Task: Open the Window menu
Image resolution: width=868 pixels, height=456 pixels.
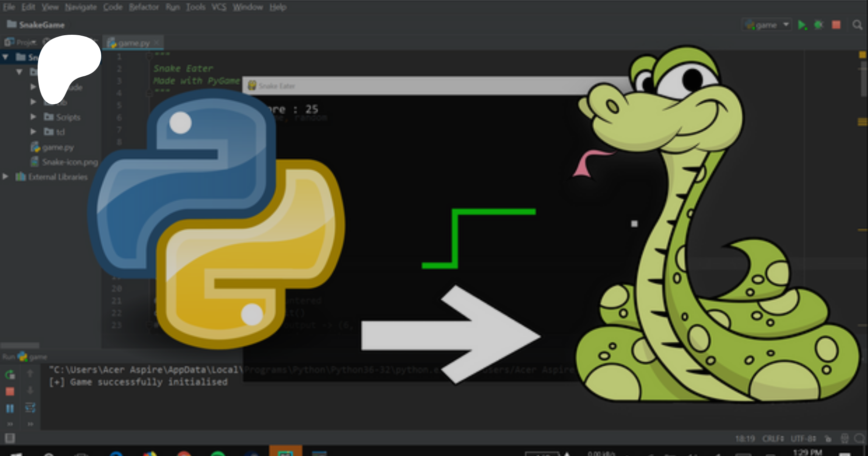Action: (247, 7)
